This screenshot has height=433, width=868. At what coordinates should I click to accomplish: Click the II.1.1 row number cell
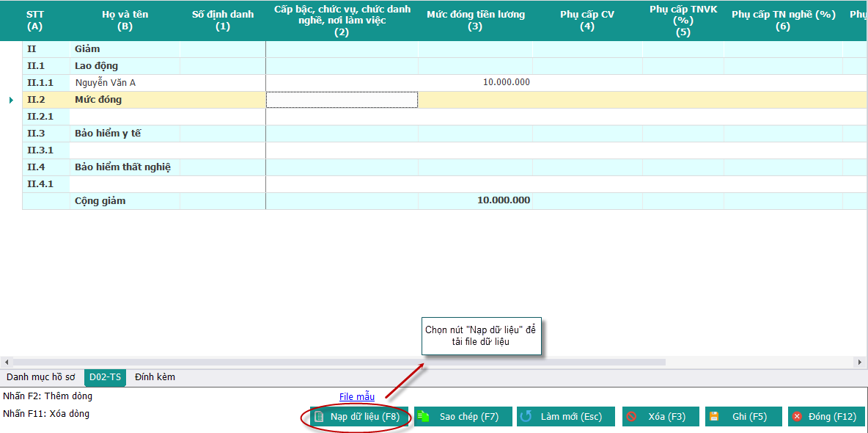click(46, 83)
